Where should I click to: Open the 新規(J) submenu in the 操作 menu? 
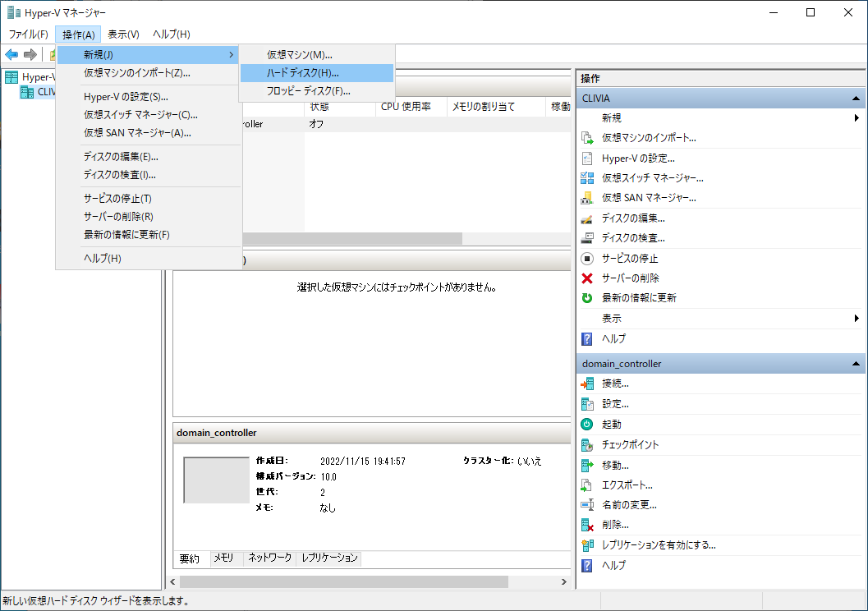tap(149, 55)
